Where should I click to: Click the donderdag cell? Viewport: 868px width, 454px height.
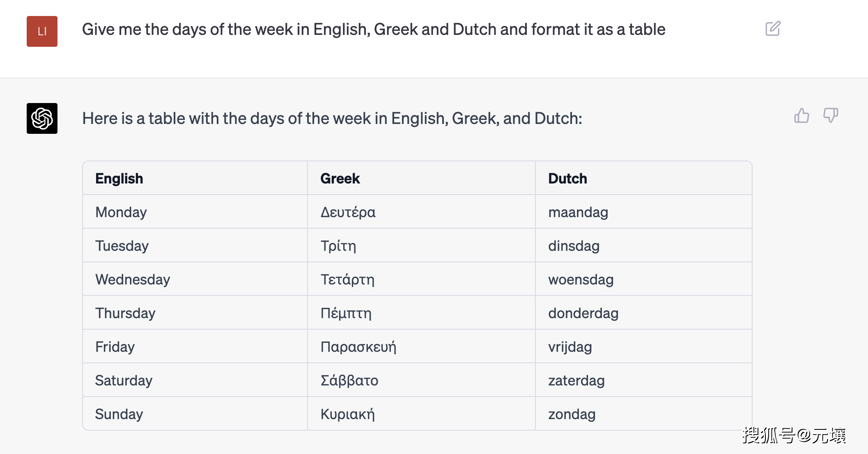coord(644,313)
